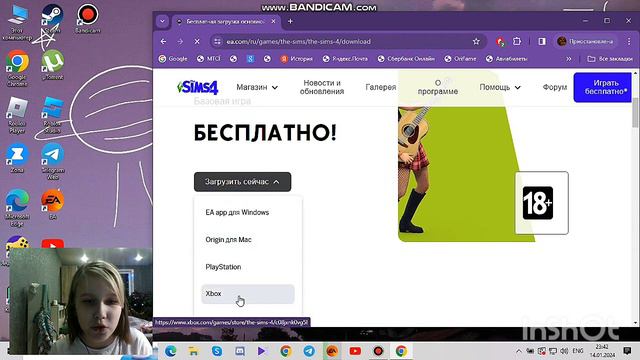Close the Sims download browser tab
This screenshot has width=640, height=360.
[273, 21]
